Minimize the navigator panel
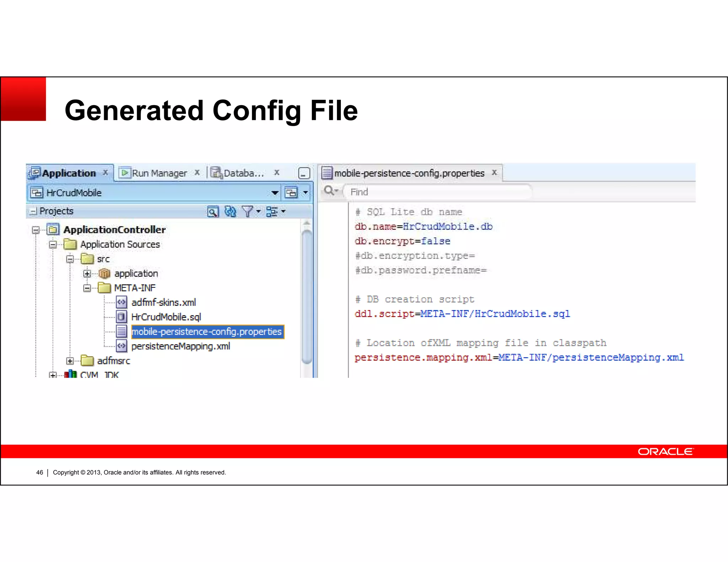This screenshot has height=562, width=728. 304,173
